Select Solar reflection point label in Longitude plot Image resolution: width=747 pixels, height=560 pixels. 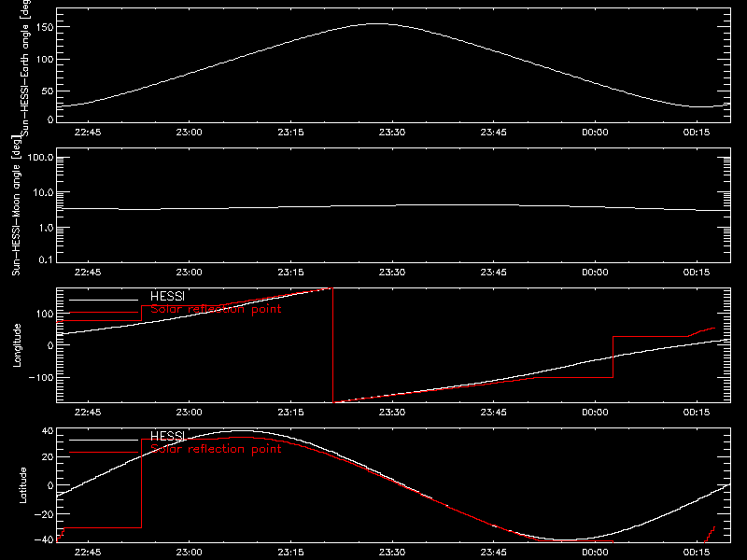[216, 309]
